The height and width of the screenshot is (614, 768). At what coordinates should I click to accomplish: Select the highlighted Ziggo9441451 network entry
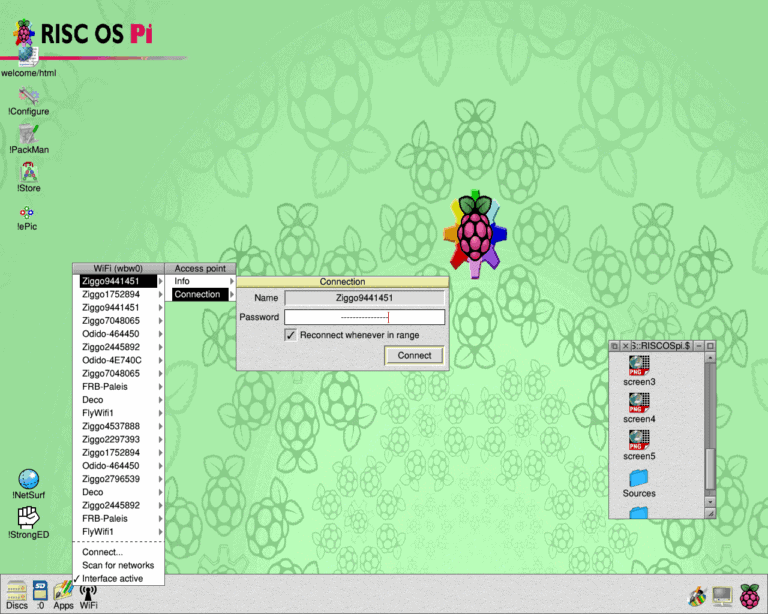point(118,281)
